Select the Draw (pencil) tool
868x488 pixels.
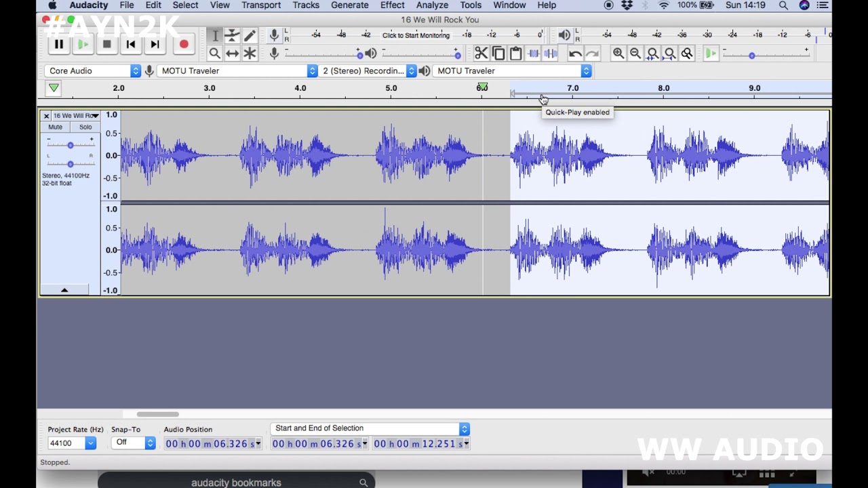tap(250, 36)
